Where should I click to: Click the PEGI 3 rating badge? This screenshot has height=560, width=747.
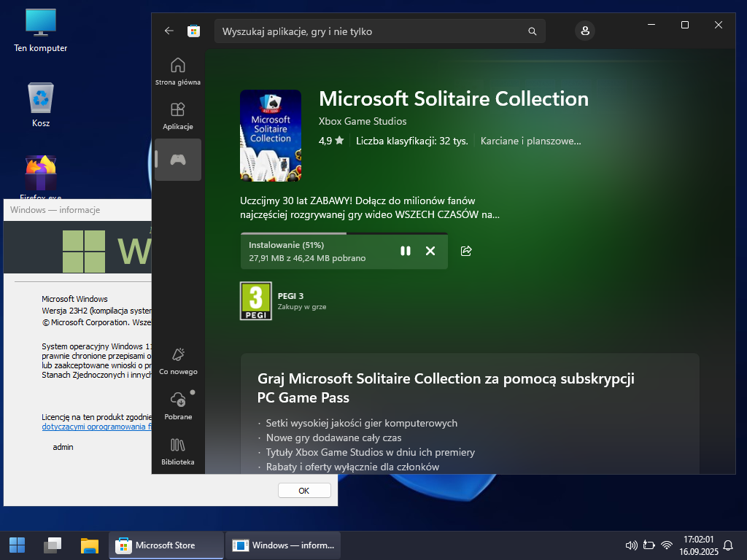[256, 301]
